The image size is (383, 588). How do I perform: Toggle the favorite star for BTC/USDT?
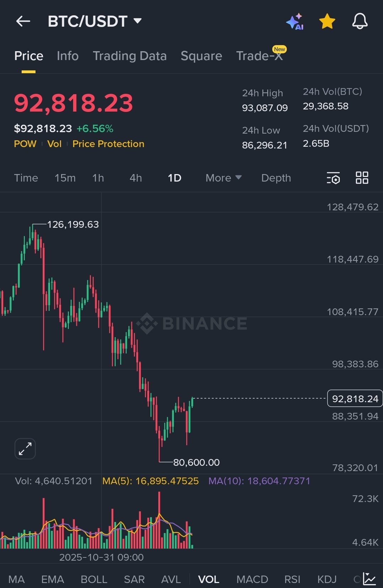point(327,21)
